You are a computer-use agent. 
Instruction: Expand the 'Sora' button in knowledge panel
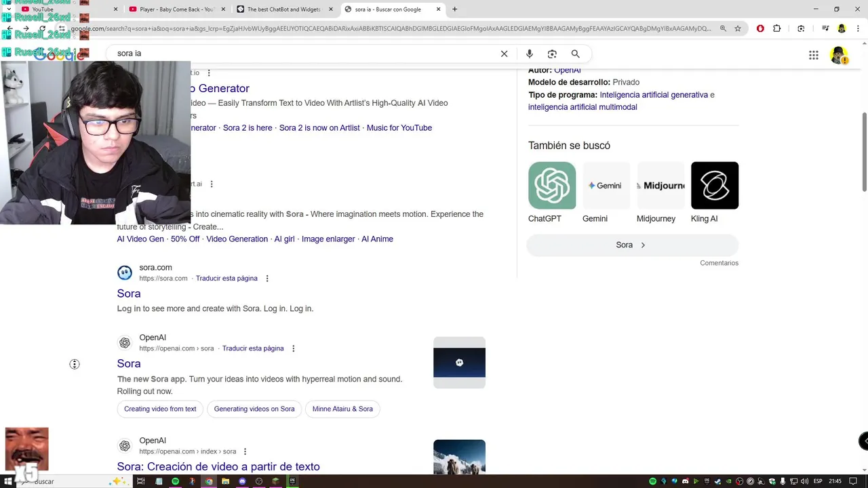632,245
